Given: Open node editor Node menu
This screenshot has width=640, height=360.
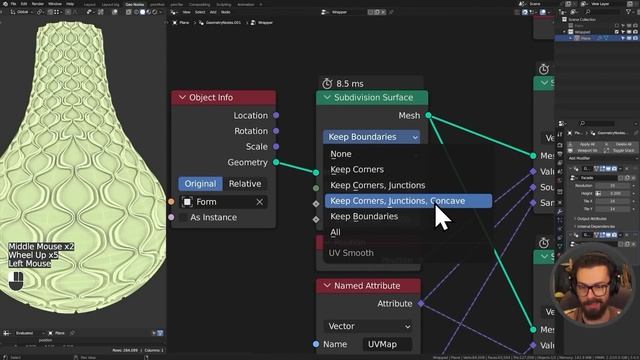Looking at the screenshot, I should pyautogui.click(x=225, y=12).
